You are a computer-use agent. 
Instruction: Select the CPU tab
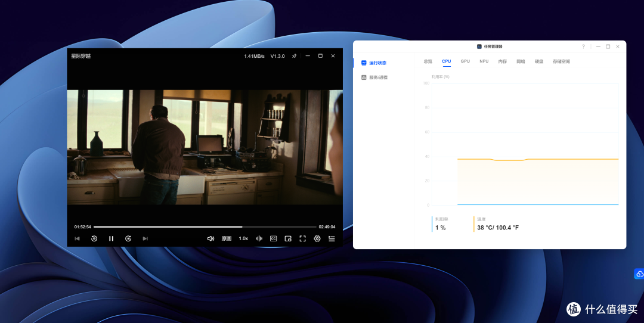[447, 61]
